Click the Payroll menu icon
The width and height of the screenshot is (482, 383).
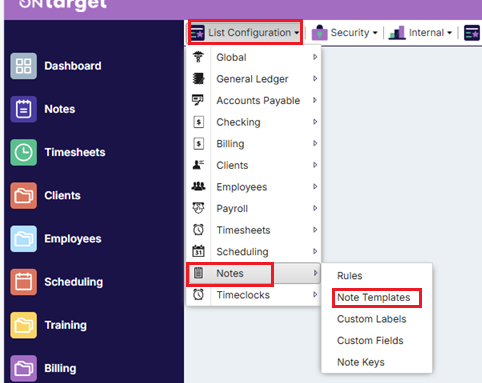point(198,208)
